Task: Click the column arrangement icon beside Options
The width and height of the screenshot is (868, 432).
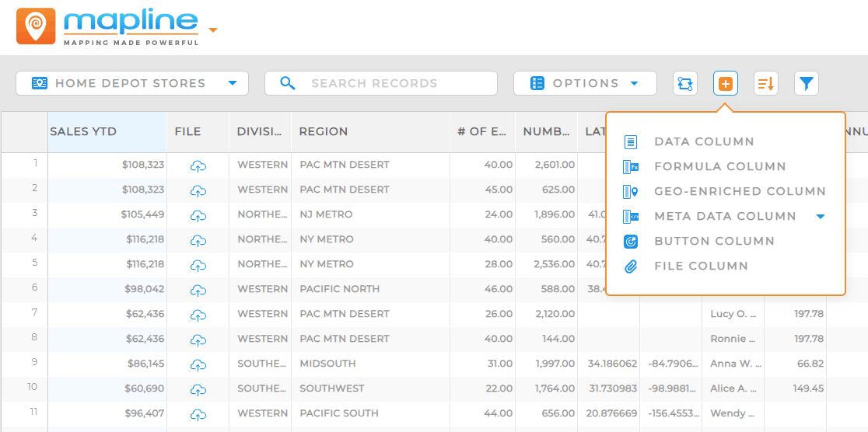Action: (x=684, y=83)
